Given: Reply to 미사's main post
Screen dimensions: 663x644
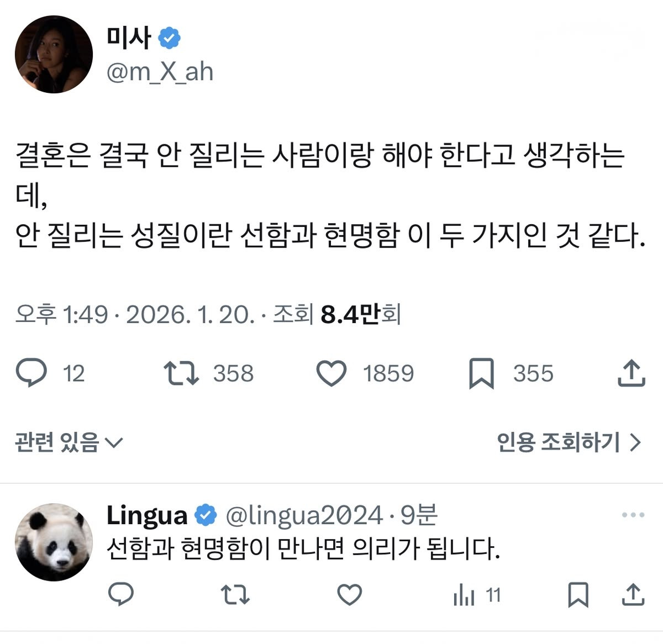Looking at the screenshot, I should coord(31,373).
